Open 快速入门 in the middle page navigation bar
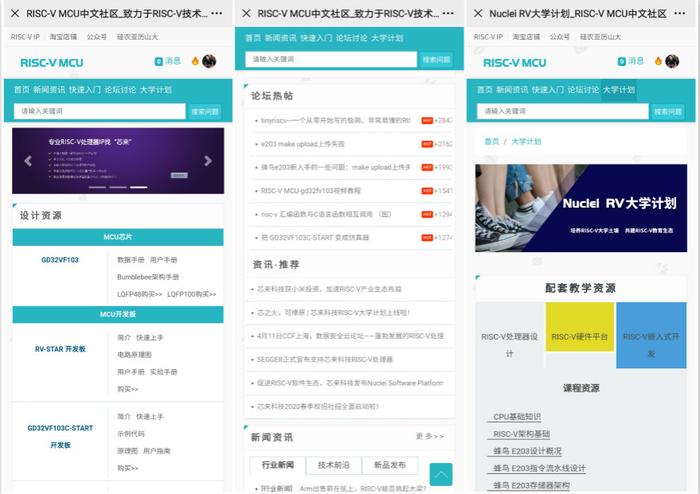 (316, 38)
